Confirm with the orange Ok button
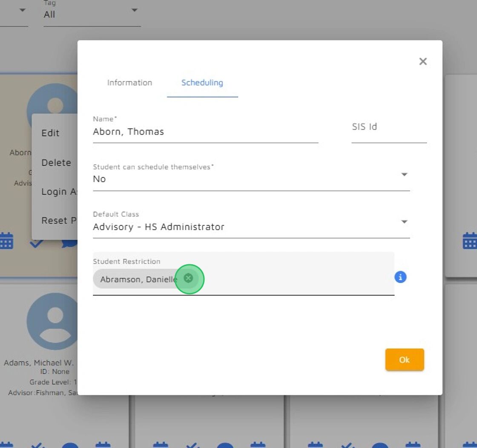477x448 pixels. pyautogui.click(x=405, y=360)
